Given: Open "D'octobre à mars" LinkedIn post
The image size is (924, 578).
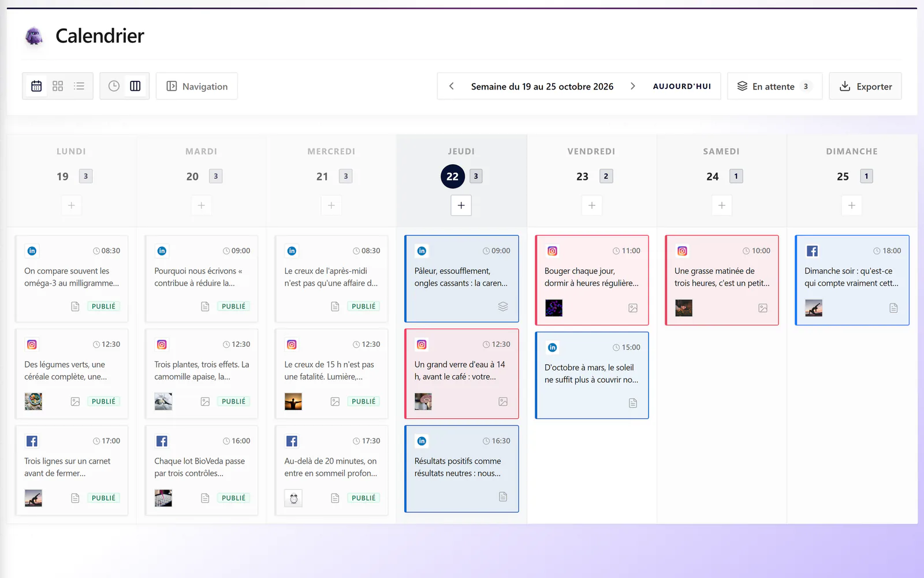Looking at the screenshot, I should [x=592, y=375].
